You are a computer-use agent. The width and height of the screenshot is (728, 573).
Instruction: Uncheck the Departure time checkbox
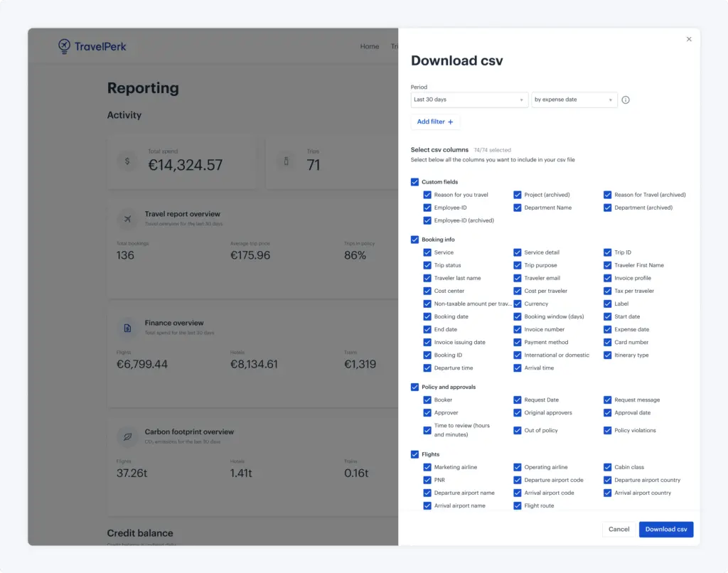(427, 368)
